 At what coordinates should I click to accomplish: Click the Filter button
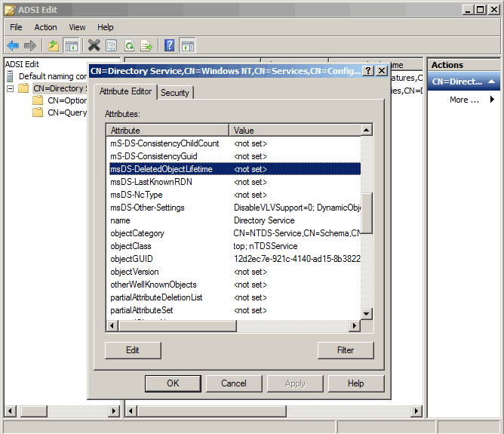point(346,350)
